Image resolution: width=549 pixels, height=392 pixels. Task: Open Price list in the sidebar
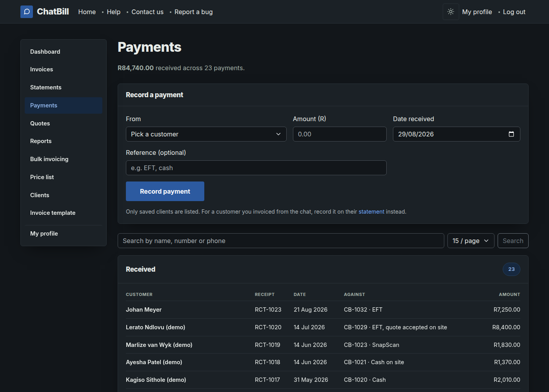coord(64,177)
